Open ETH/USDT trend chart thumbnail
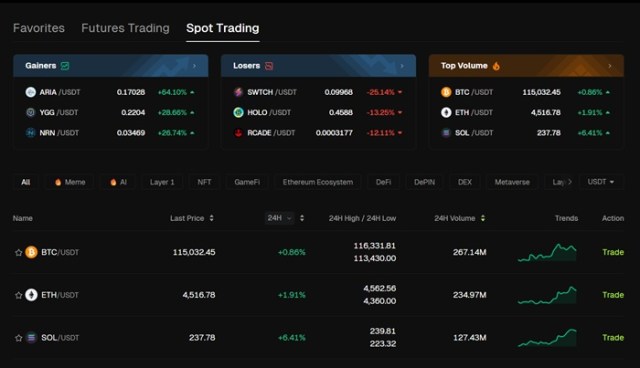 pyautogui.click(x=547, y=295)
